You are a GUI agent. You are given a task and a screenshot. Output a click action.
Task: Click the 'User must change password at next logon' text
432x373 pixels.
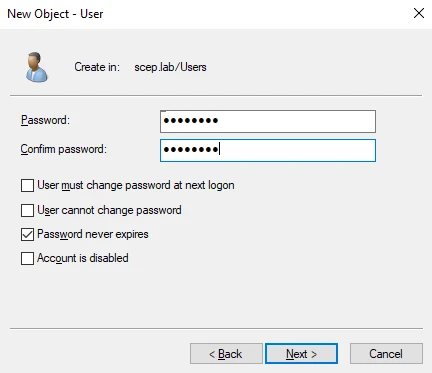[x=136, y=185]
